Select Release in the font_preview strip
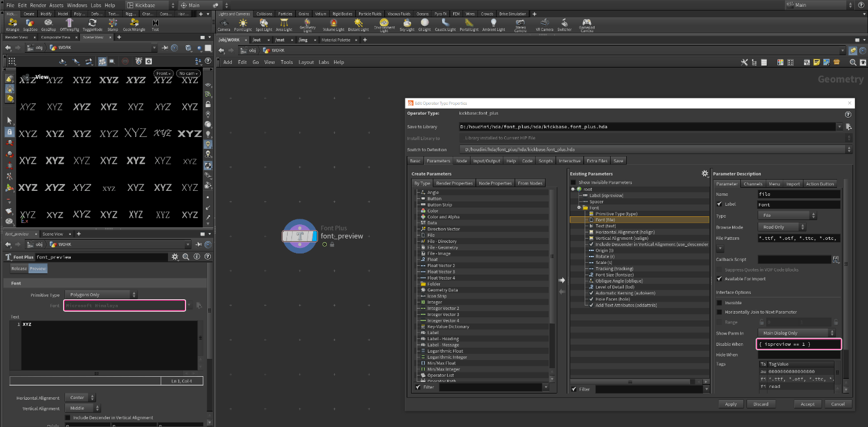 19,268
